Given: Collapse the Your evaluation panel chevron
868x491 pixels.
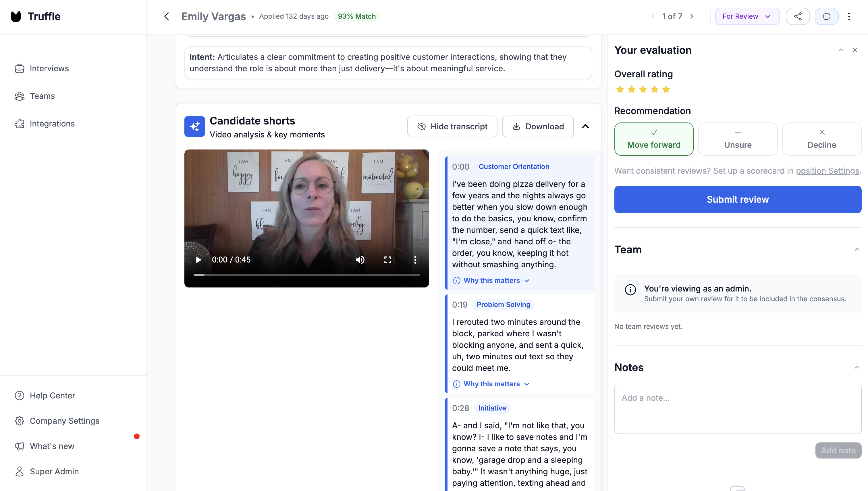Looking at the screenshot, I should (841, 50).
